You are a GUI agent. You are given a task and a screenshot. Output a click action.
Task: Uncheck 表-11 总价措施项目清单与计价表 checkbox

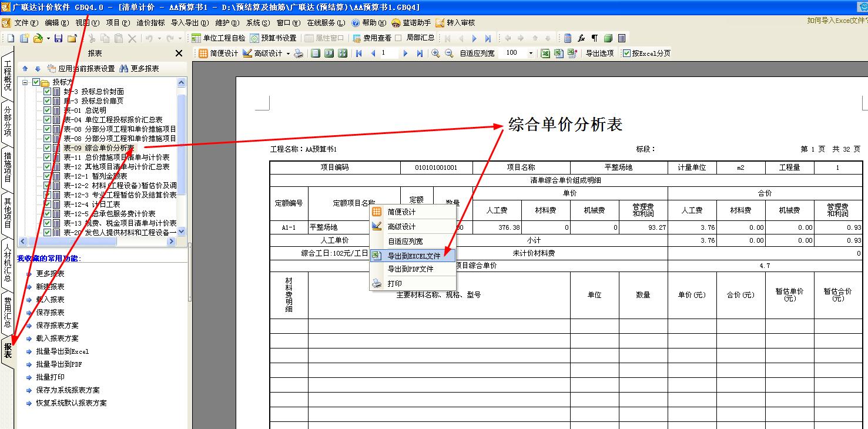click(x=47, y=157)
